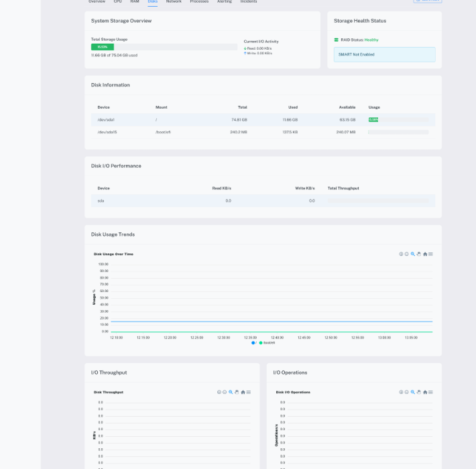Click the button at the top right corner
476x469 pixels.
point(427,1)
